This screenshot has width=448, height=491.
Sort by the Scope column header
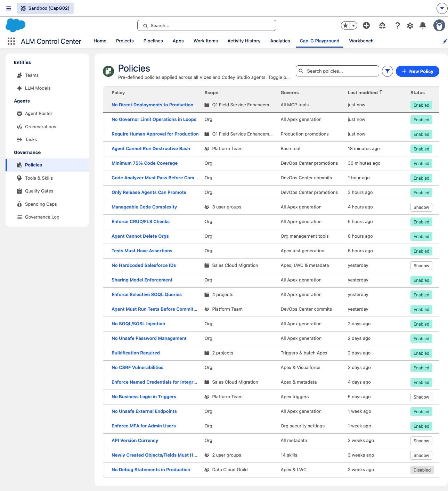click(211, 93)
